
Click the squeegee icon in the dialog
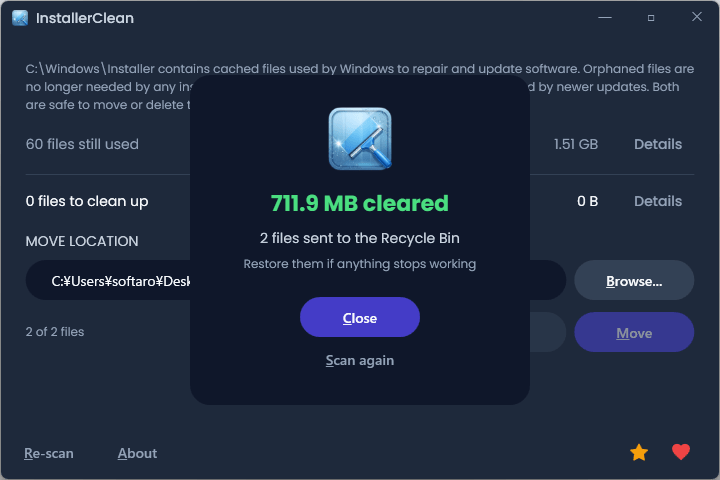360,138
